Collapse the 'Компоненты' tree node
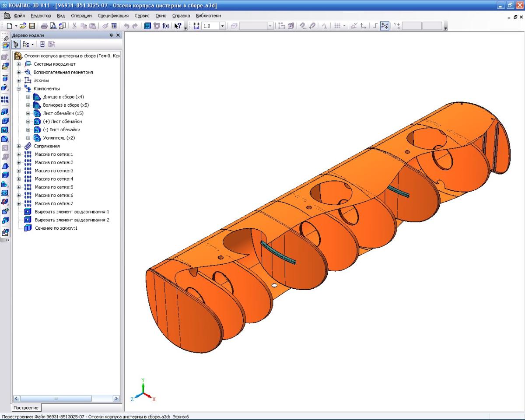 [x=19, y=89]
